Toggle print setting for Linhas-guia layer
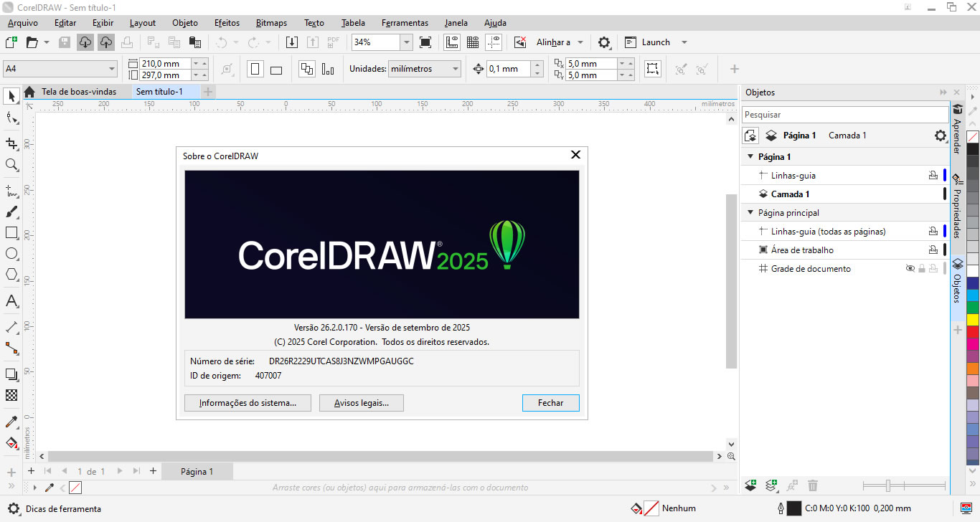This screenshot has width=980, height=522. point(933,176)
